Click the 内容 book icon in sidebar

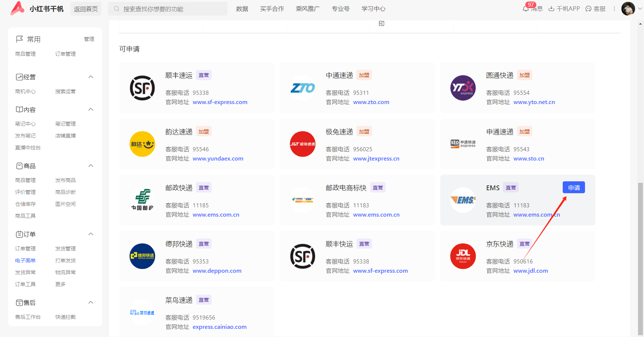[x=19, y=110]
